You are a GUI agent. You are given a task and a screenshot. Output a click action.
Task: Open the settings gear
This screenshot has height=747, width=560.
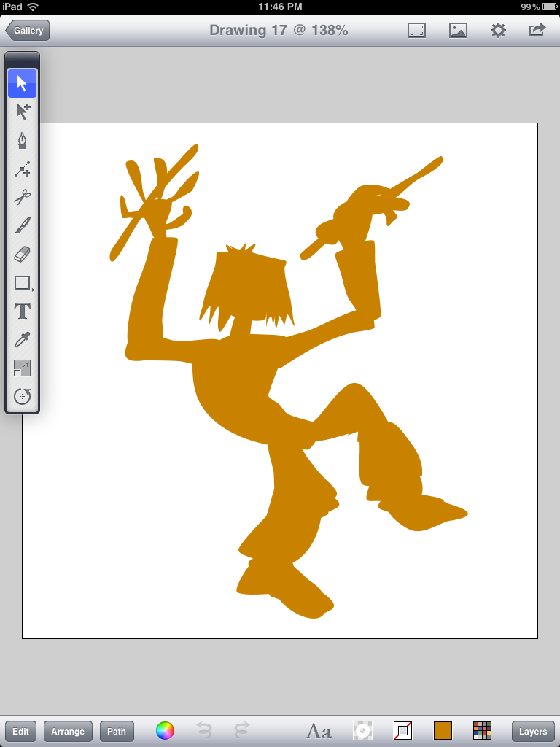tap(498, 31)
